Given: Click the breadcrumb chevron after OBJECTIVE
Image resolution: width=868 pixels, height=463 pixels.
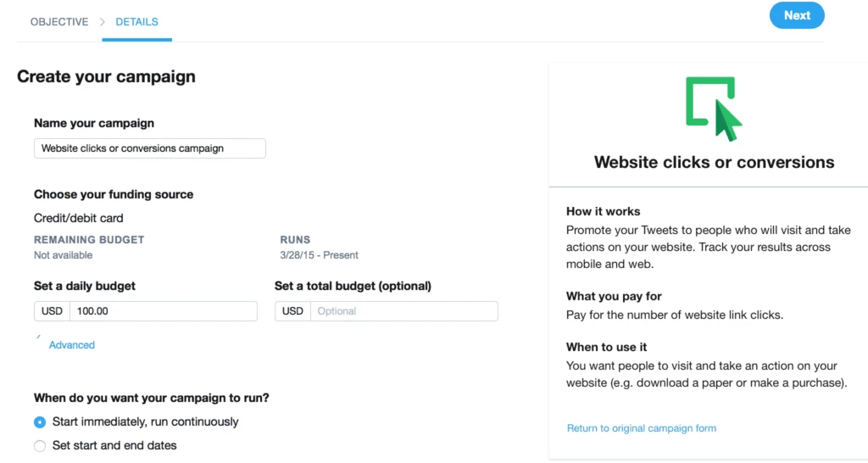Looking at the screenshot, I should pyautogui.click(x=102, y=21).
